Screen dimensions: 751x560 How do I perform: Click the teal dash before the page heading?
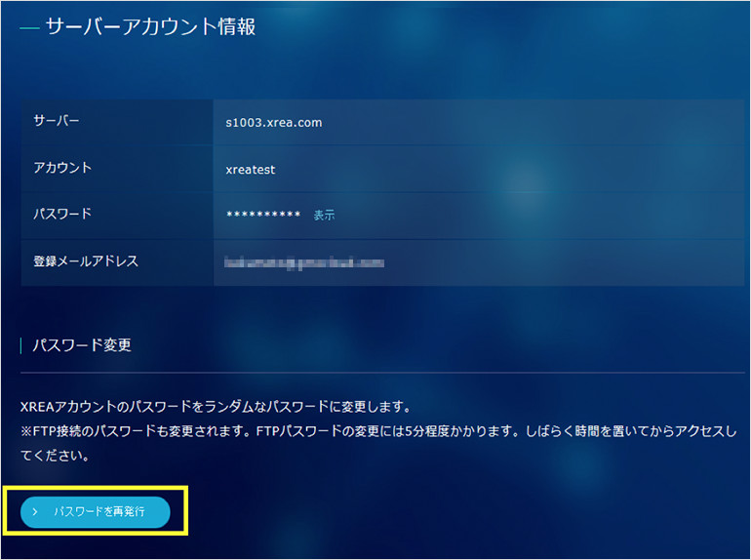[x=29, y=28]
